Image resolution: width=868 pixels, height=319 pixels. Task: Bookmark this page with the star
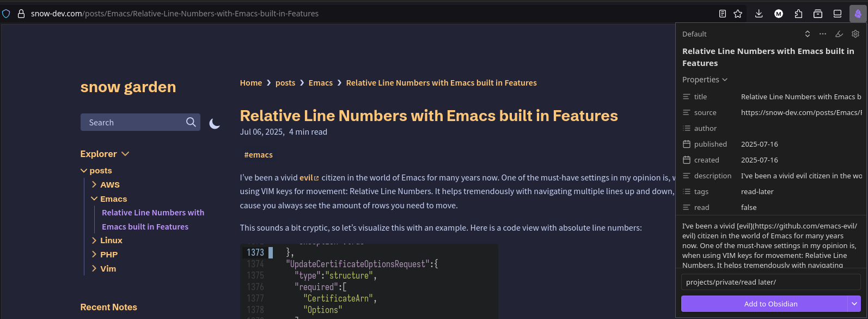(x=738, y=14)
